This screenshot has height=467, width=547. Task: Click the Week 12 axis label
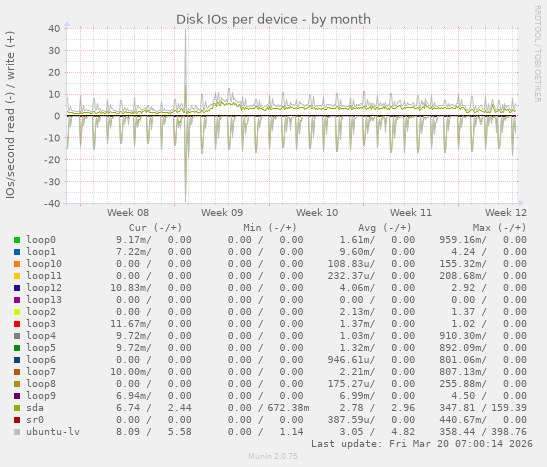click(505, 212)
